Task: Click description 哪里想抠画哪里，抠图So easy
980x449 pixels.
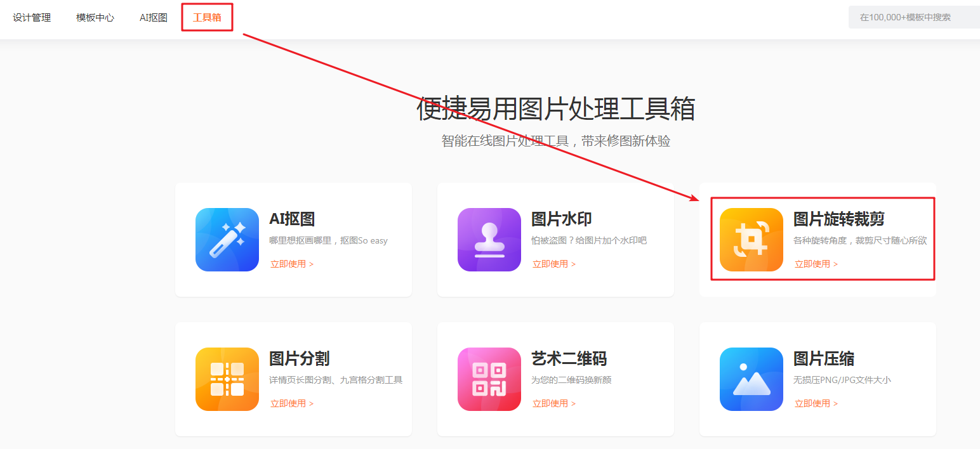Action: 328,241
